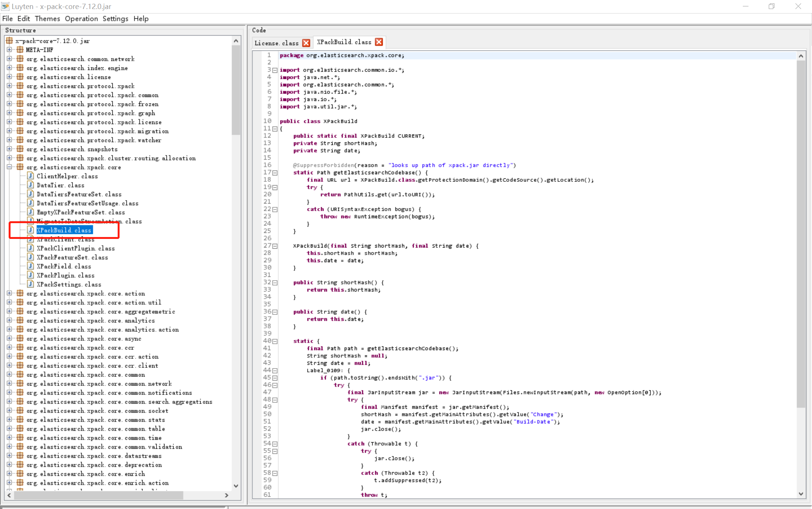Screen dimensions: 812x509
Task: Expand org.elasticsearch.xpack.core.action package
Action: (x=9, y=293)
